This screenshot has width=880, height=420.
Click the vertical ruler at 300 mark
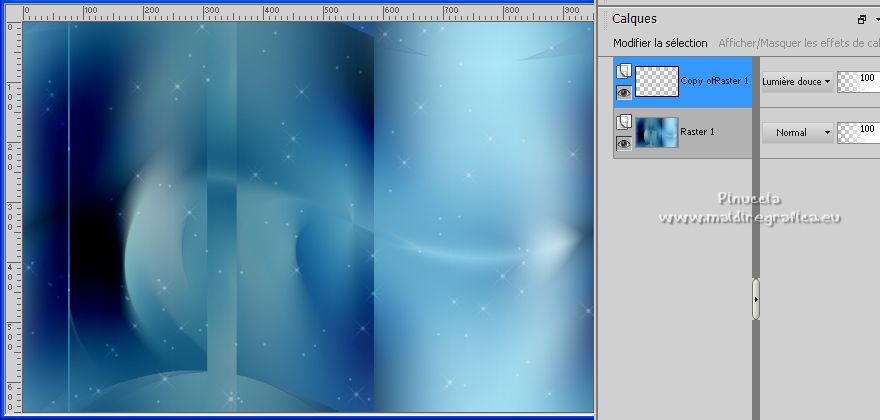click(x=11, y=218)
